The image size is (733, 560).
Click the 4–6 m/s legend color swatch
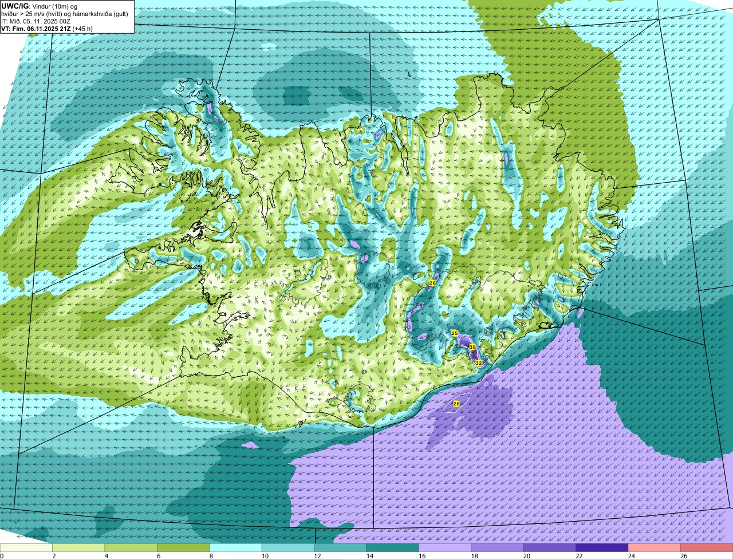[x=131, y=548]
